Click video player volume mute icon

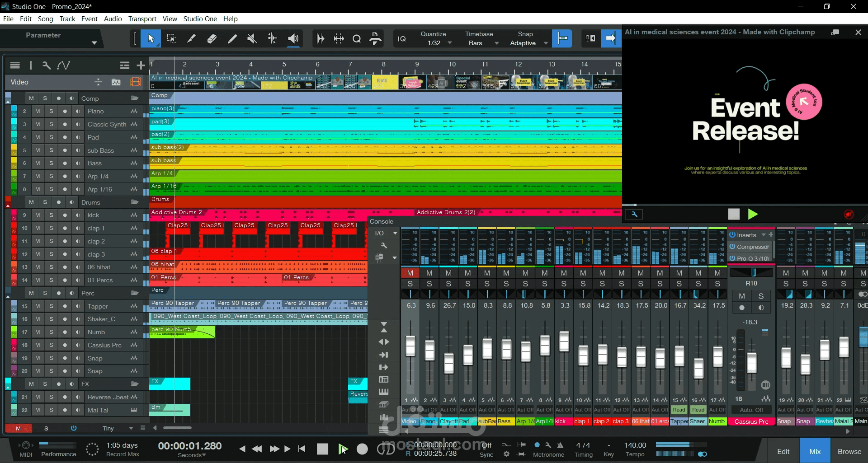[x=849, y=214]
